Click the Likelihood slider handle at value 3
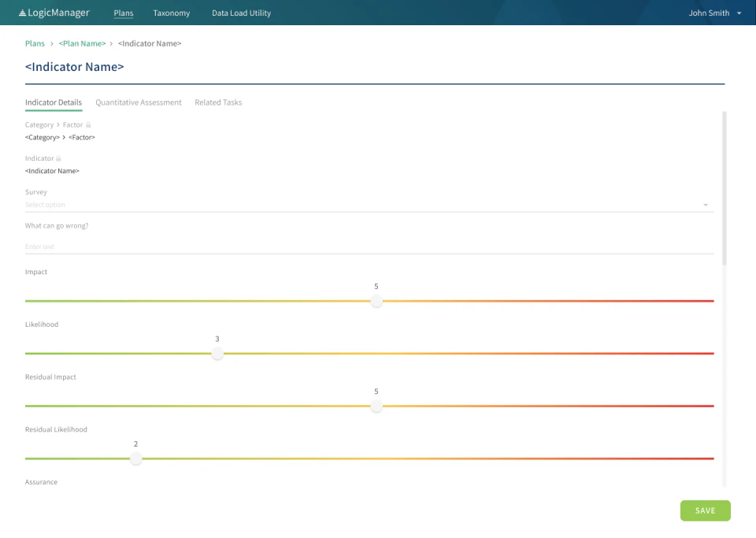Image resolution: width=756 pixels, height=538 pixels. [x=217, y=354]
